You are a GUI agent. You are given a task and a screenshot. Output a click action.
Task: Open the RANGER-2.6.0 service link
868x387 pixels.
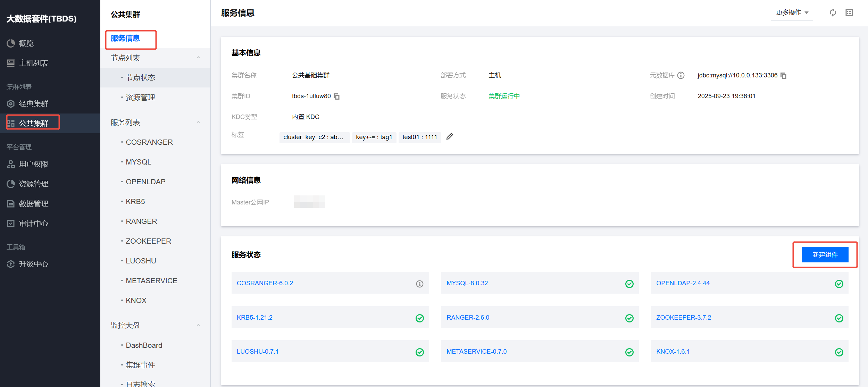pyautogui.click(x=468, y=318)
